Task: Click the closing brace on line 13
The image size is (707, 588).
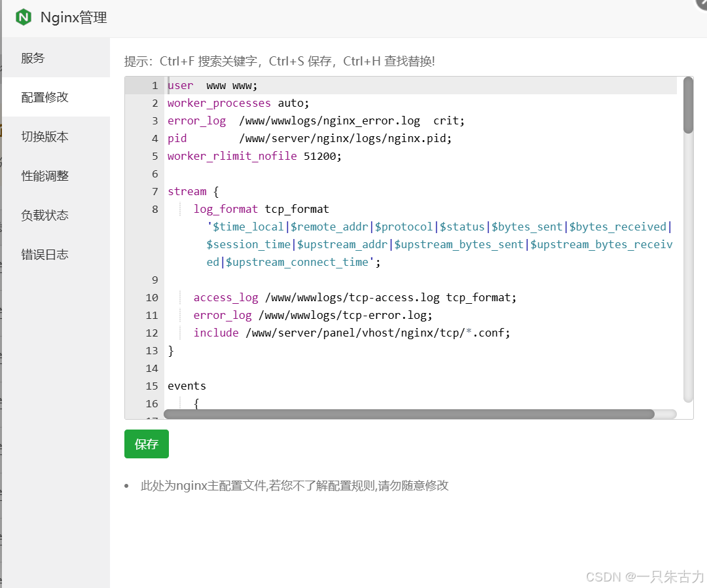Action: [x=171, y=350]
